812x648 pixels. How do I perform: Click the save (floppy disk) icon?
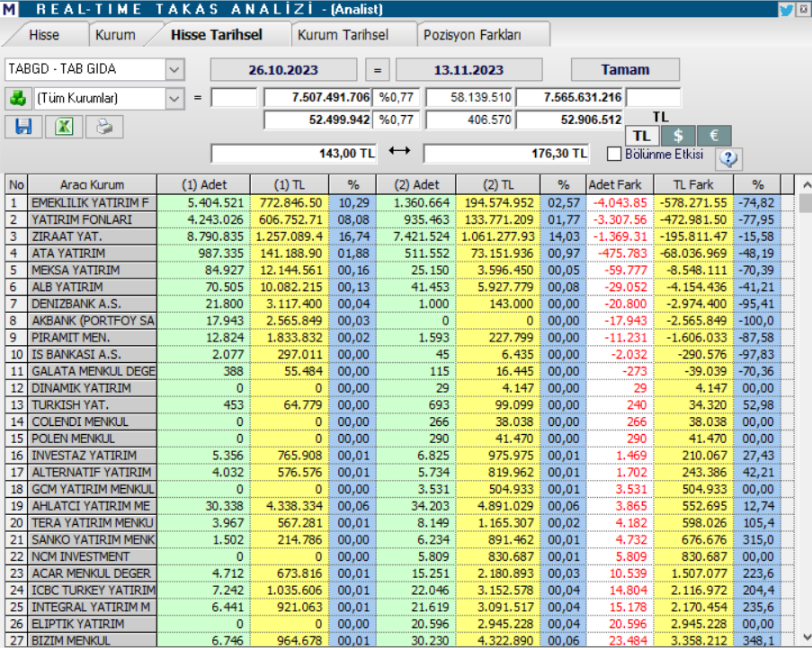(23, 127)
